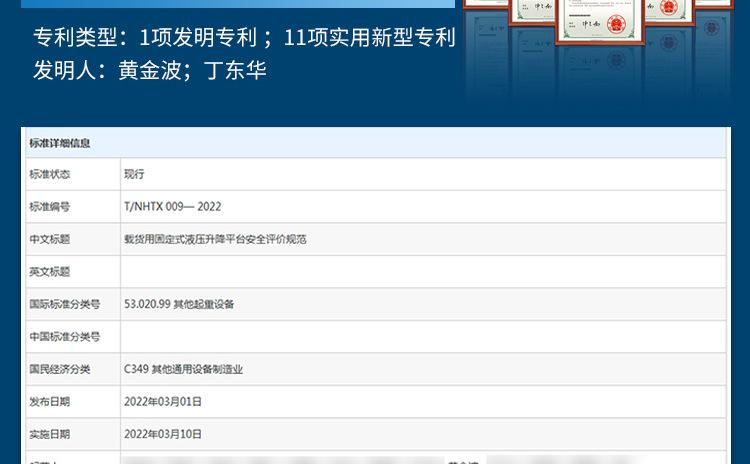Click the Chinese title 载货用固定式液压升降平台安全评价规范
The height and width of the screenshot is (464, 750).
pyautogui.click(x=214, y=239)
